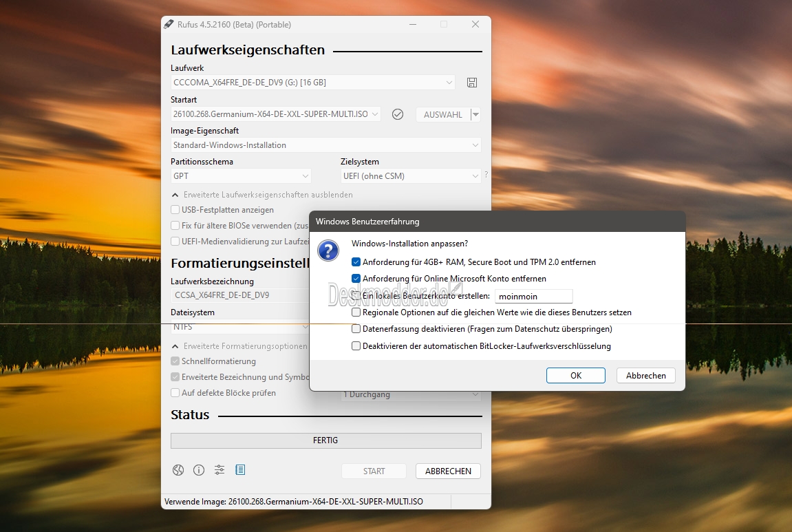This screenshot has height=532, width=792.
Task: Click the Windows Benutzererfahrung dialog title bar
Action: click(497, 222)
